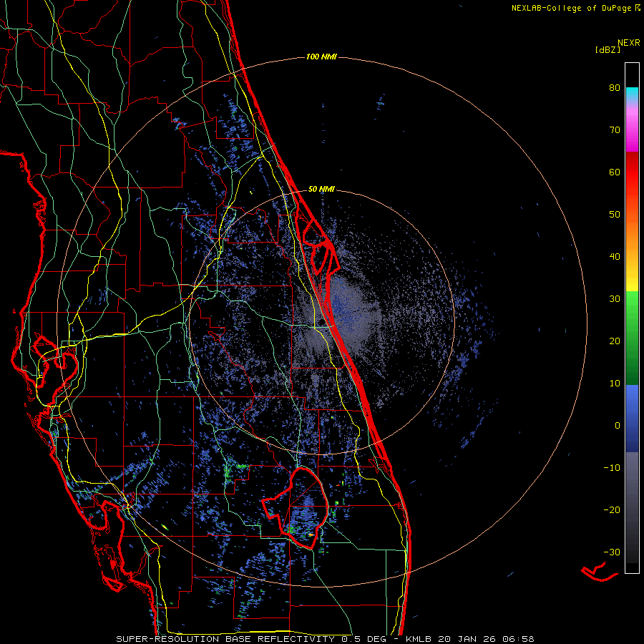Image resolution: width=644 pixels, height=644 pixels.
Task: Click the -10 value on the dBZ scale
Action: pos(612,468)
